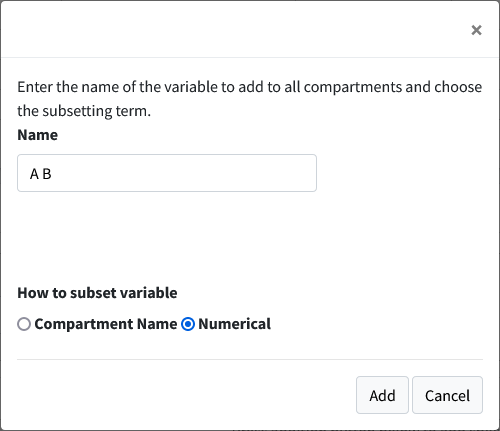The height and width of the screenshot is (431, 500).
Task: Focus the Name text input field
Action: pos(167,173)
